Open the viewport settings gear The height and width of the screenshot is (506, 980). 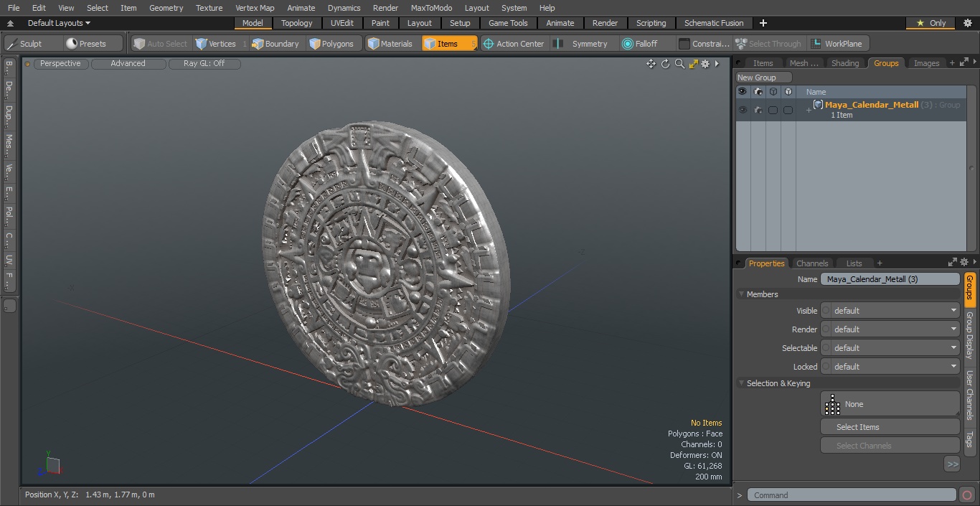point(705,64)
